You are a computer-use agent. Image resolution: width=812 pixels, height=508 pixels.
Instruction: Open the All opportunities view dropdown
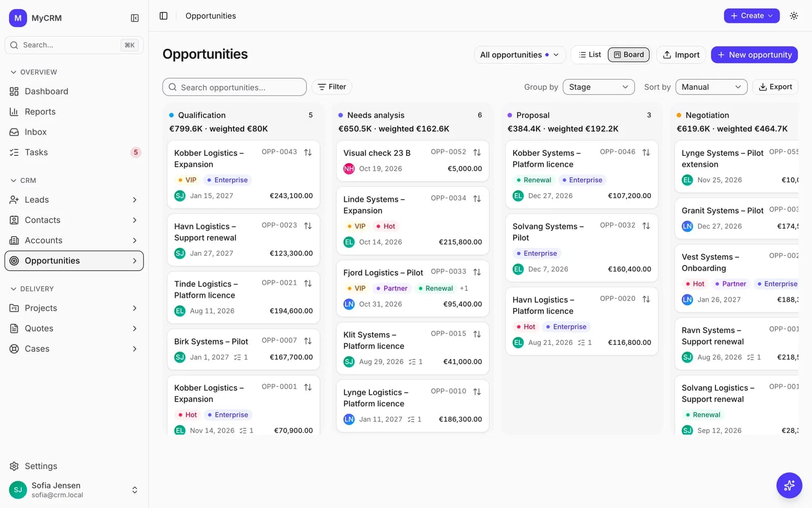[520, 55]
